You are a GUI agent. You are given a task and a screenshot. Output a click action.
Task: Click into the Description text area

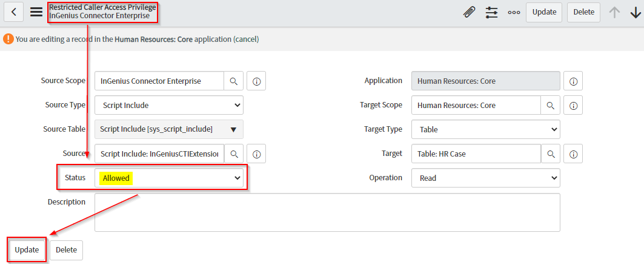327,212
